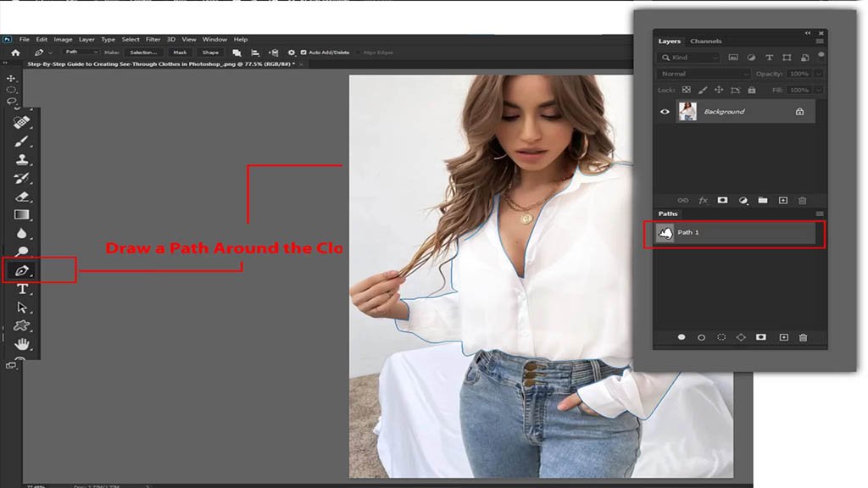Open the Filter menu
This screenshot has width=868, height=488.
coord(153,39)
